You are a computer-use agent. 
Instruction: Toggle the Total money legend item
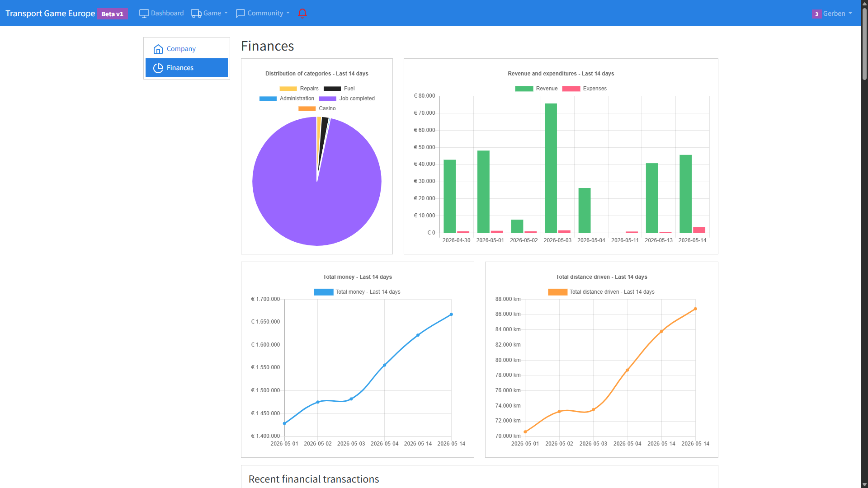tap(357, 292)
